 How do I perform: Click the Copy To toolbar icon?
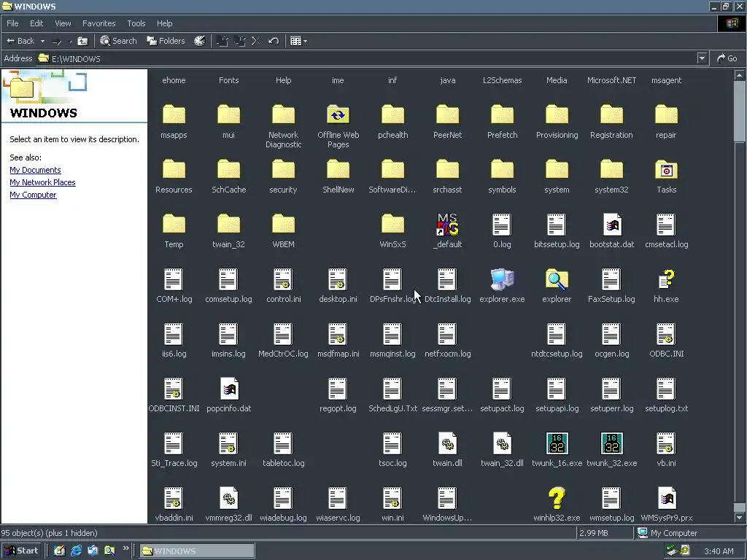239,41
